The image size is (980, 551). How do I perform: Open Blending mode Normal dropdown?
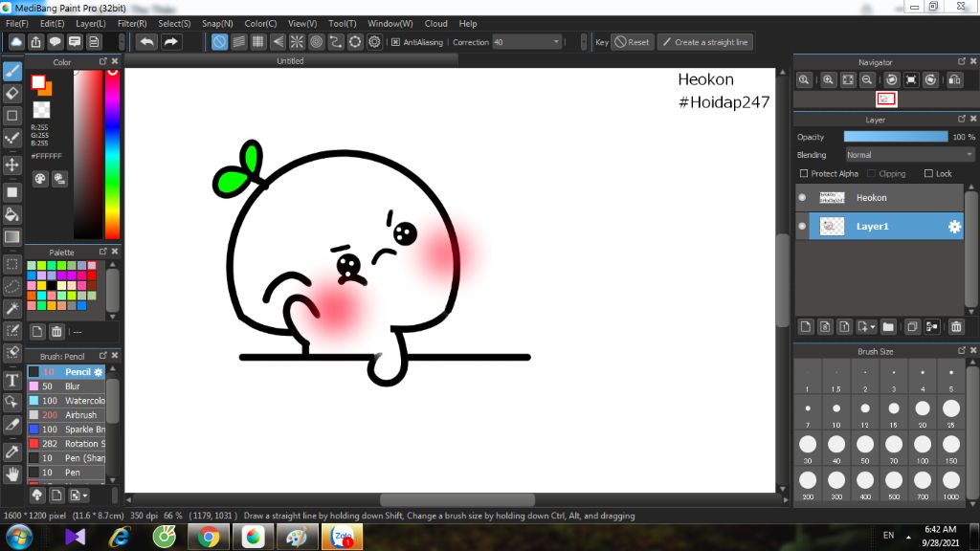[910, 155]
